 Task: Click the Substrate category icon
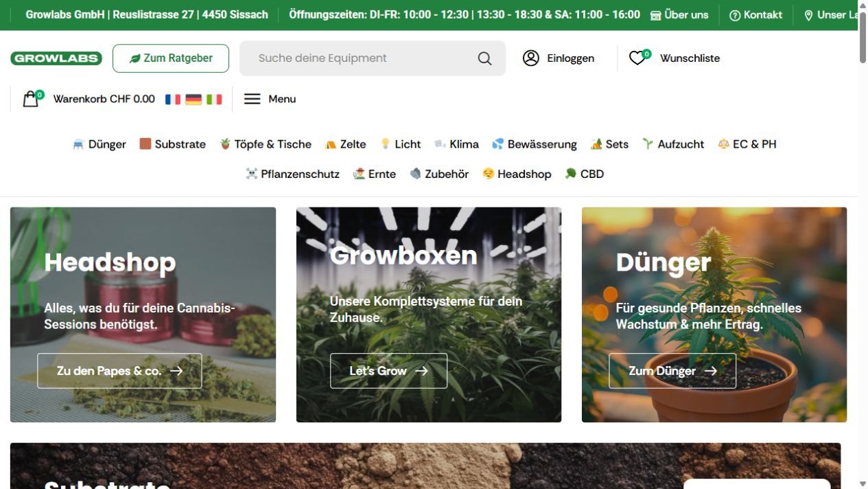pos(145,144)
